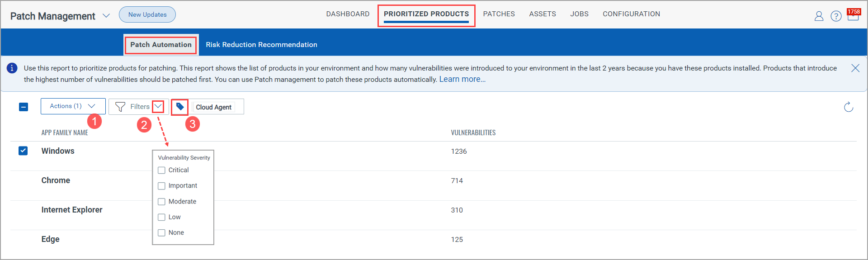Image resolution: width=868 pixels, height=260 pixels.
Task: Open Risk Reduction Recommendation tab
Action: pyautogui.click(x=261, y=45)
